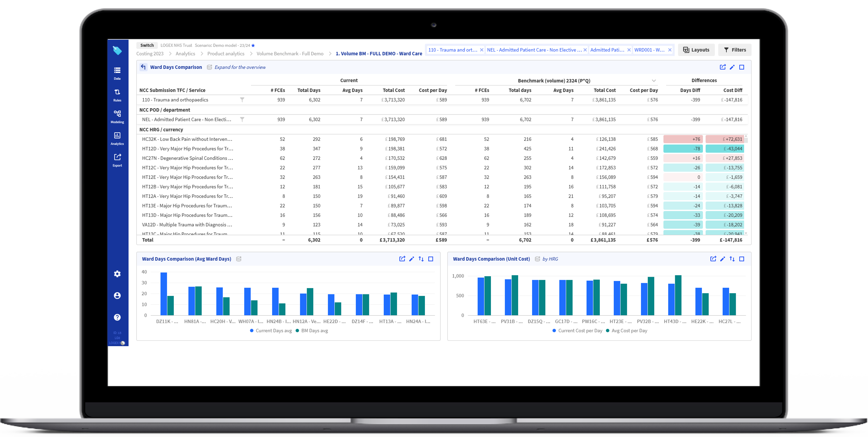Click the Layouts button
Screen dimensions: 868x437
[696, 50]
